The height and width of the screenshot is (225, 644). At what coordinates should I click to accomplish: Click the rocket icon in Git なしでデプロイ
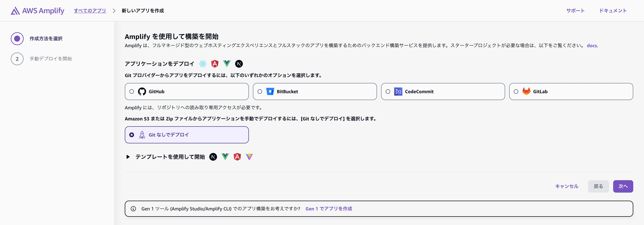click(x=142, y=135)
